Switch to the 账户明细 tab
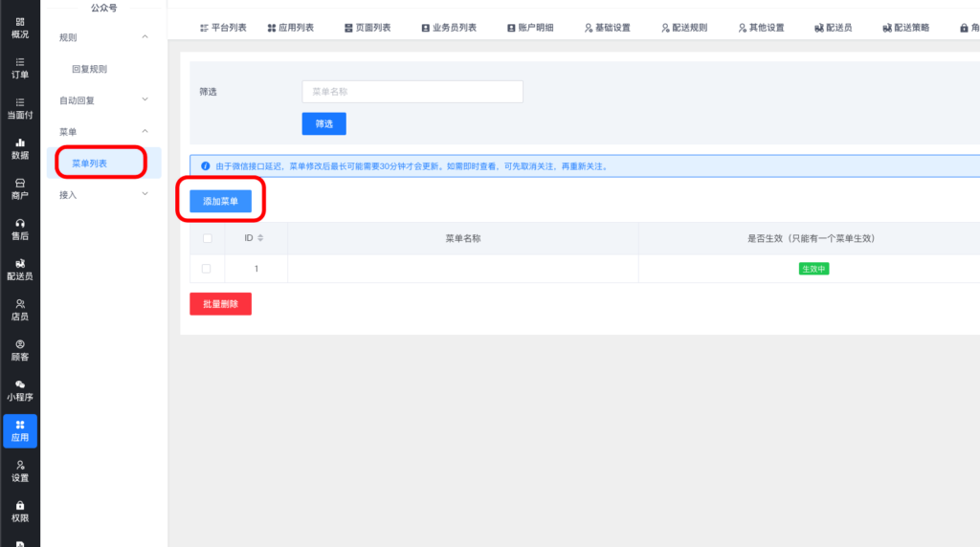The width and height of the screenshot is (980, 547). click(530, 28)
